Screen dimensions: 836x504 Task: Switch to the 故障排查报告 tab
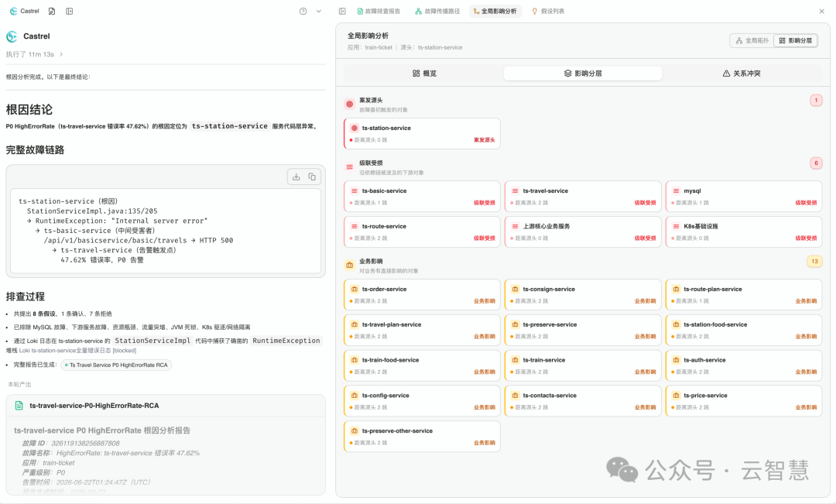379,11
